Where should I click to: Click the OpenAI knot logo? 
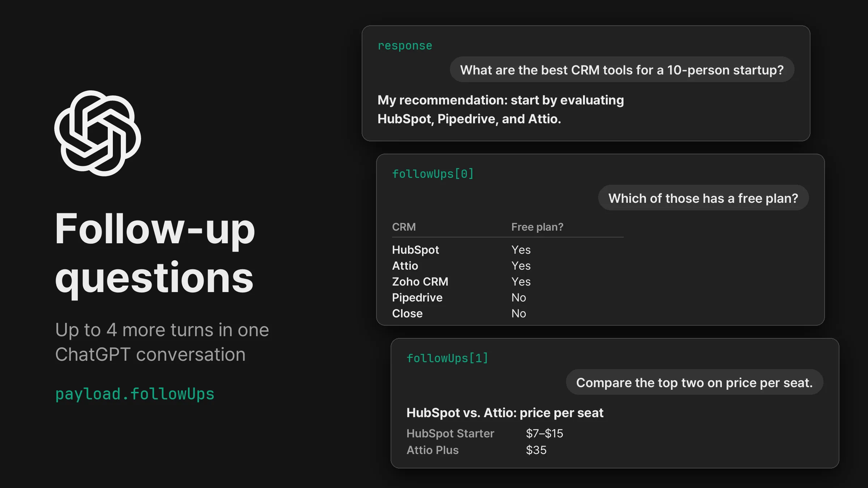pyautogui.click(x=98, y=133)
